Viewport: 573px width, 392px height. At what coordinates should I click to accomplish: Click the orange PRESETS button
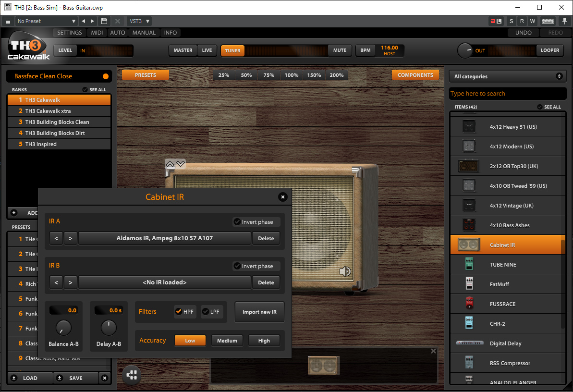click(146, 75)
